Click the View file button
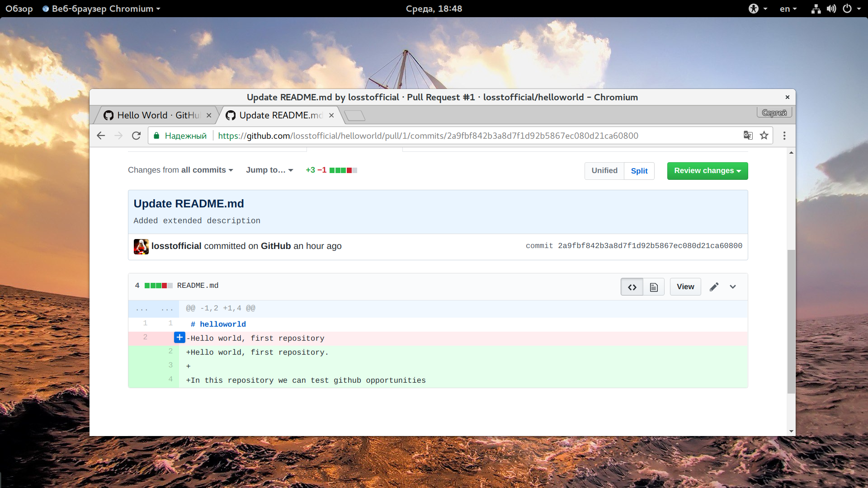Viewport: 868px width, 488px height. [685, 287]
